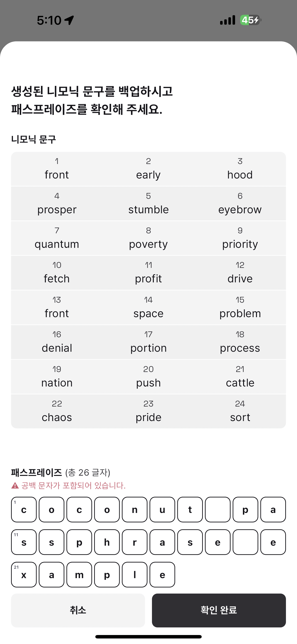Tap first passphrase box numbered 1

point(24,509)
